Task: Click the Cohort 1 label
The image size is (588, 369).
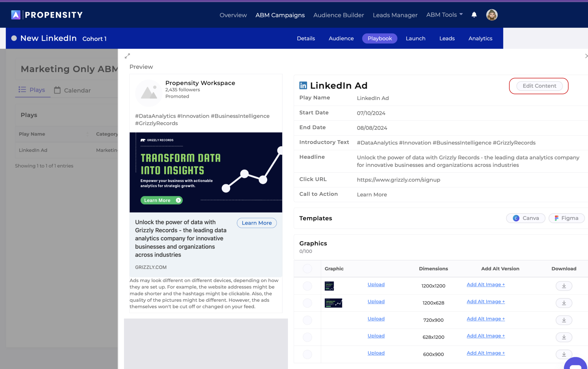Action: [94, 39]
